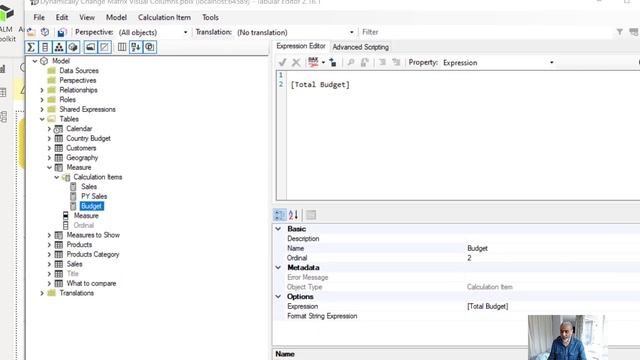Open the Edit menu

[62, 18]
